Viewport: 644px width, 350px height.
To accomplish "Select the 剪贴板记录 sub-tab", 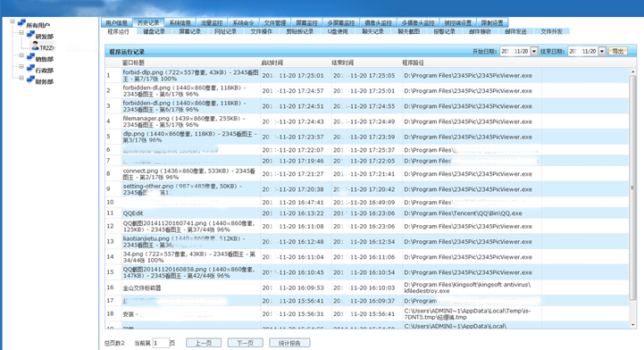I will coord(300,31).
